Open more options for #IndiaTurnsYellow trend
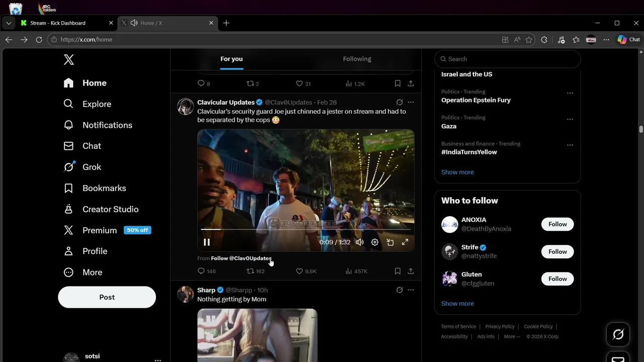The image size is (644, 362). pos(570,145)
